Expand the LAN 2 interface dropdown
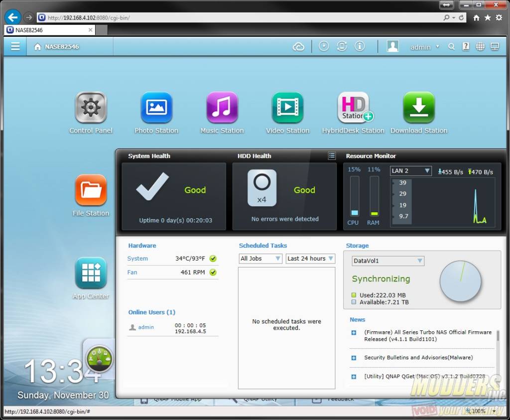 [x=411, y=171]
